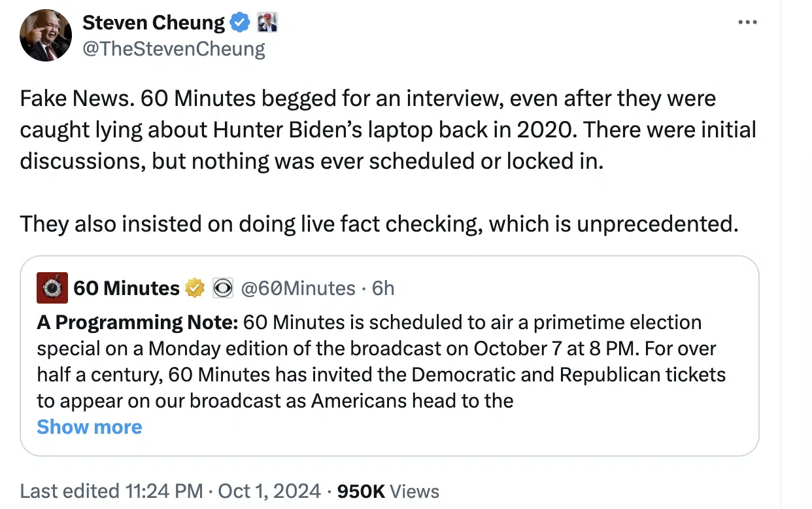The height and width of the screenshot is (509, 812).
Task: Click the CBS eye affiliate badge
Action: (x=223, y=288)
